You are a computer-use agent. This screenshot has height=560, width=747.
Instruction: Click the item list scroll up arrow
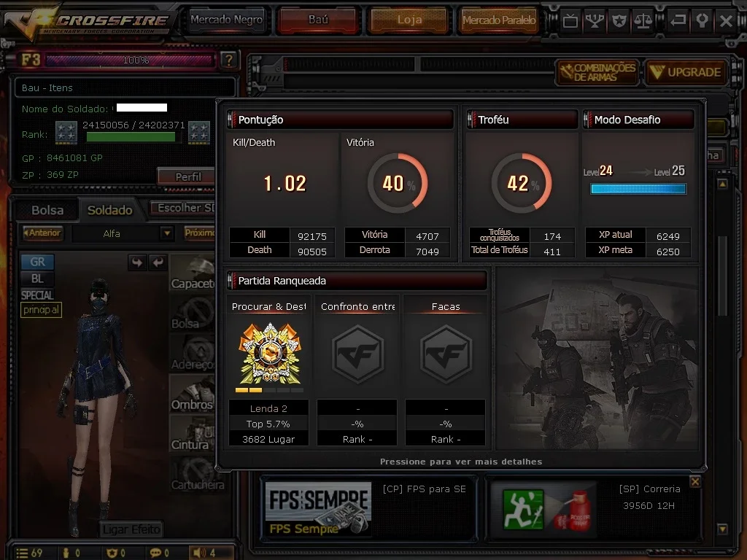[723, 183]
